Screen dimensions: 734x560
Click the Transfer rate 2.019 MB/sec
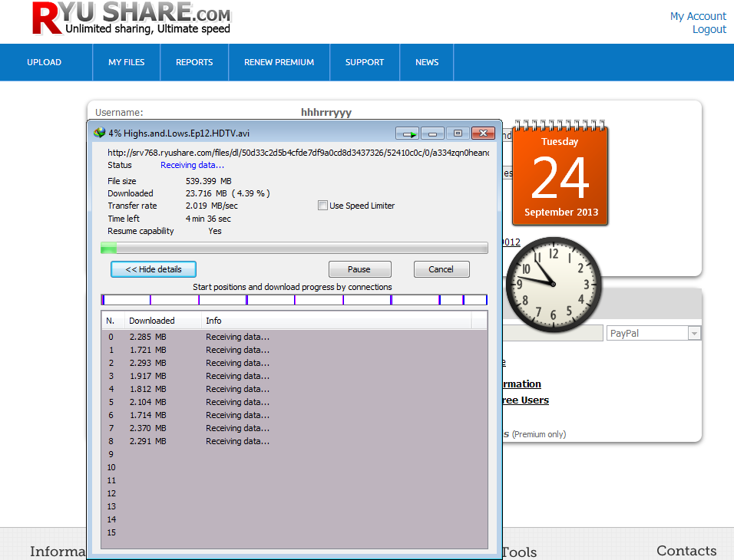[212, 206]
